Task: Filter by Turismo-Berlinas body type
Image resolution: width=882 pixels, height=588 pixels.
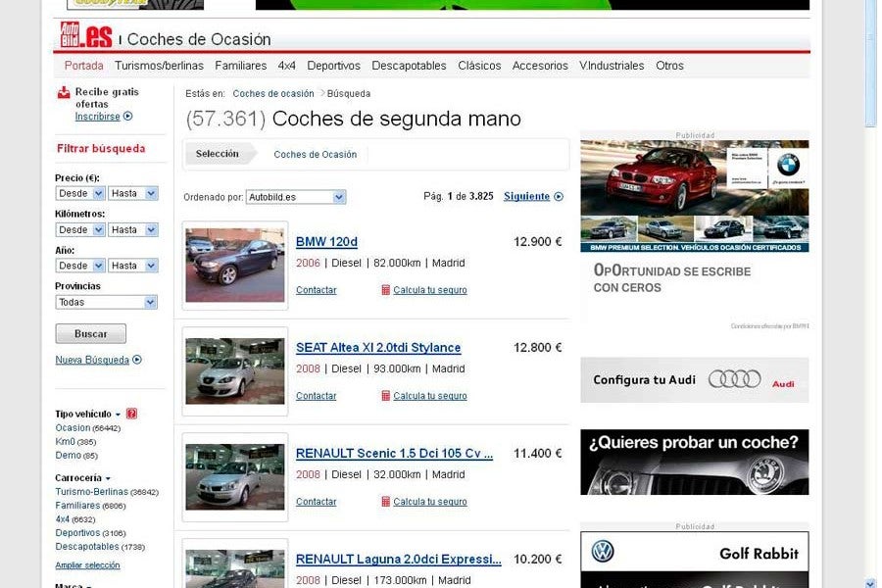Action: coord(92,491)
